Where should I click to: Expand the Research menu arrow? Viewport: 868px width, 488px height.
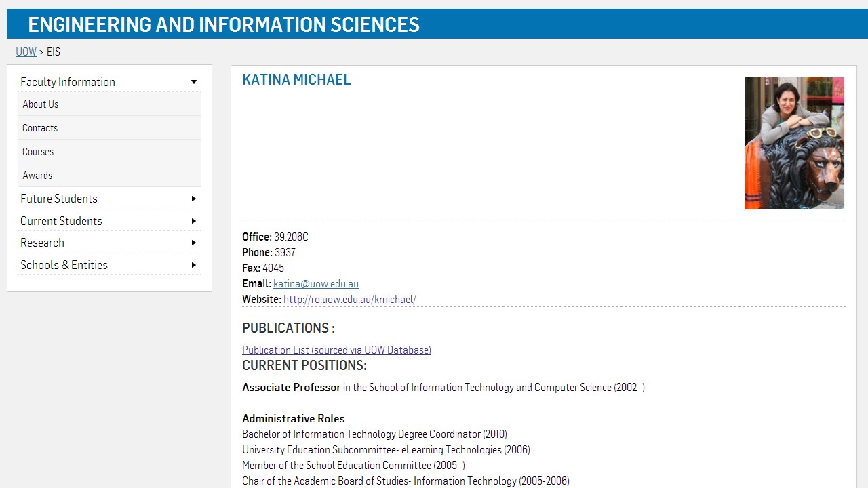pos(194,243)
